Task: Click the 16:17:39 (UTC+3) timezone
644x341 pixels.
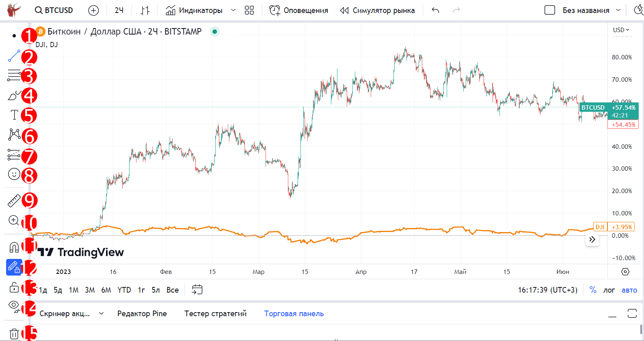Action: pyautogui.click(x=547, y=290)
